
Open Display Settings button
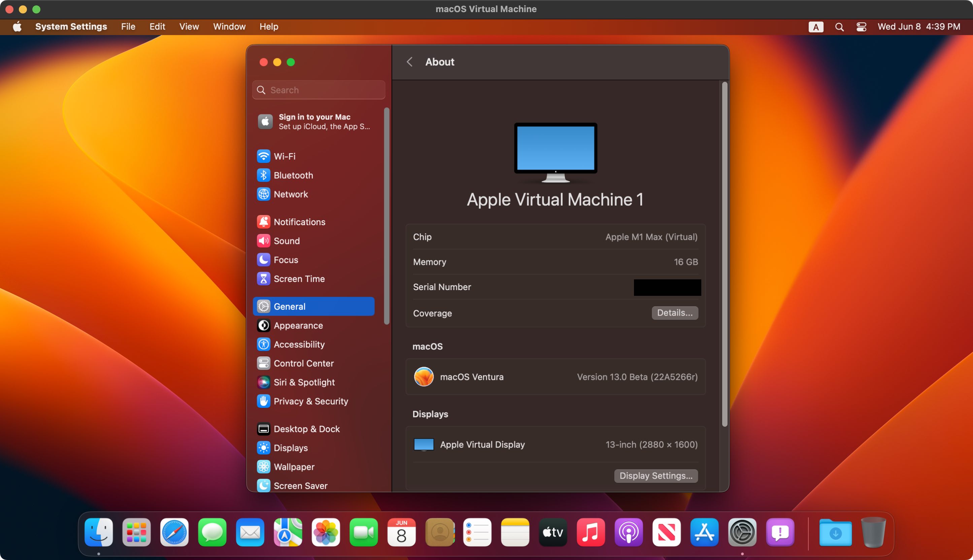[656, 476]
